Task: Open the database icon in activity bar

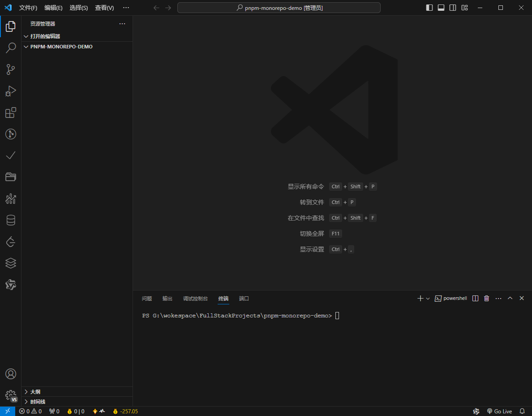Action: (10, 220)
